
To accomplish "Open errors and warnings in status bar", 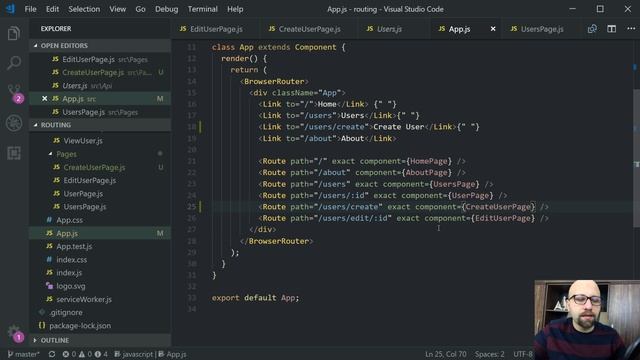I will (x=85, y=354).
